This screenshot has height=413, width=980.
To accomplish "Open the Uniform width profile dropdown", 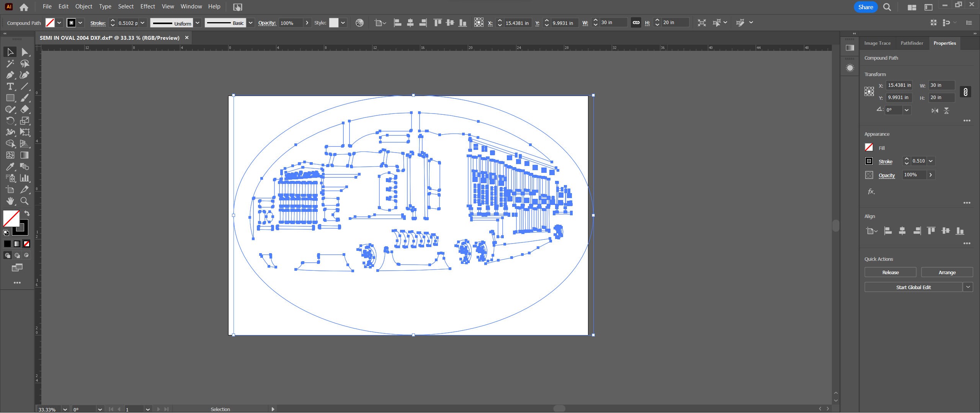I will (198, 23).
